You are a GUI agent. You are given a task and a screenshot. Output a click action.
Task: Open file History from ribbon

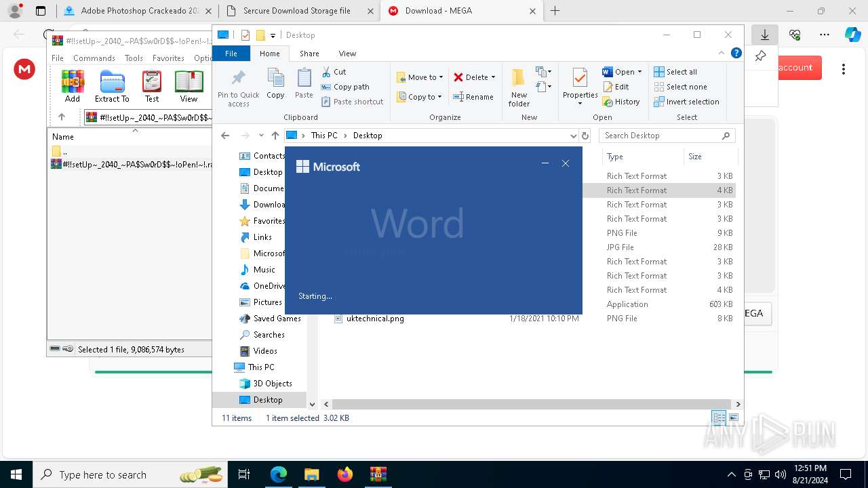point(621,102)
